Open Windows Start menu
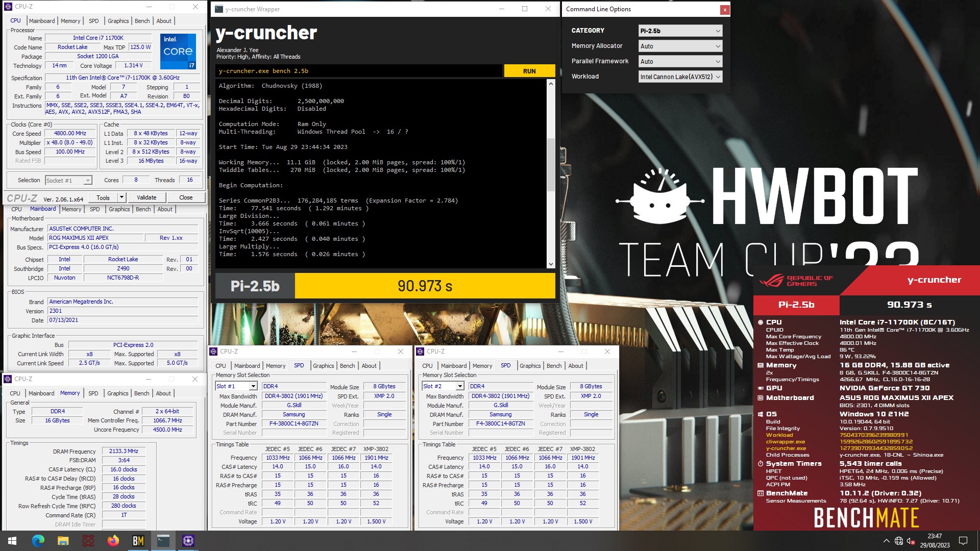Screen dimensions: 980x551 tap(12, 540)
